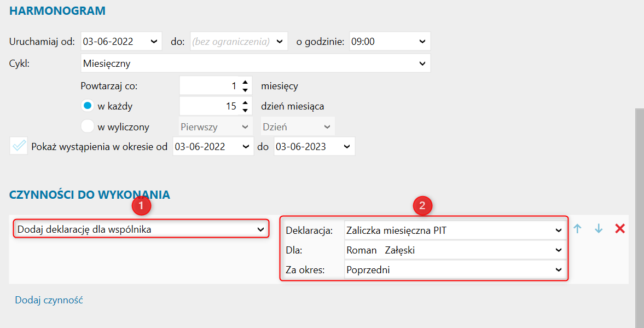Toggle 'Pokaż wystąpienia w okresie' checkbox
644x328 pixels.
click(19, 146)
